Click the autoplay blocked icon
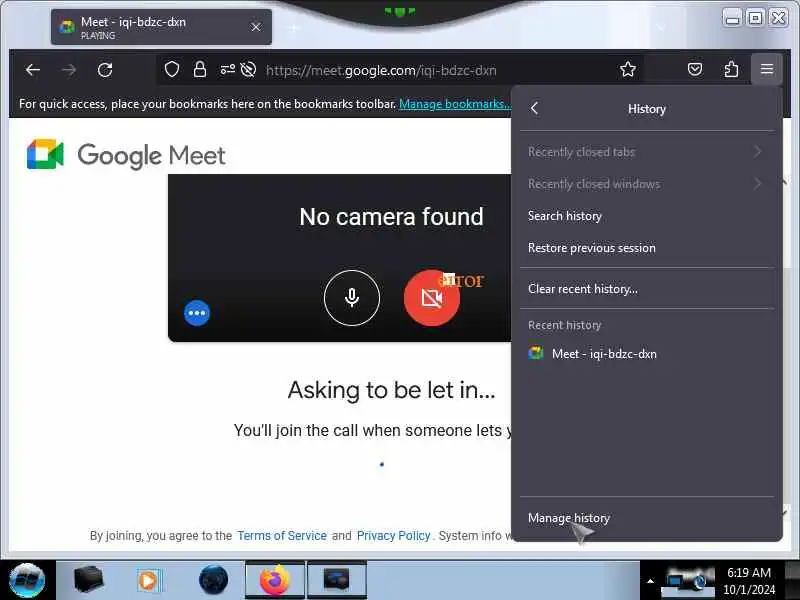 point(248,69)
